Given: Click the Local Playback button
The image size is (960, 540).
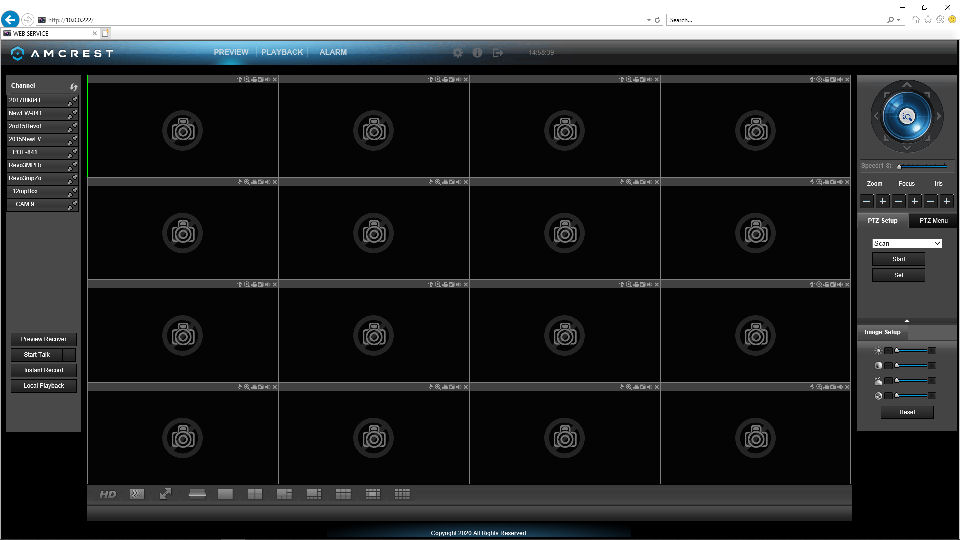Looking at the screenshot, I should (43, 386).
